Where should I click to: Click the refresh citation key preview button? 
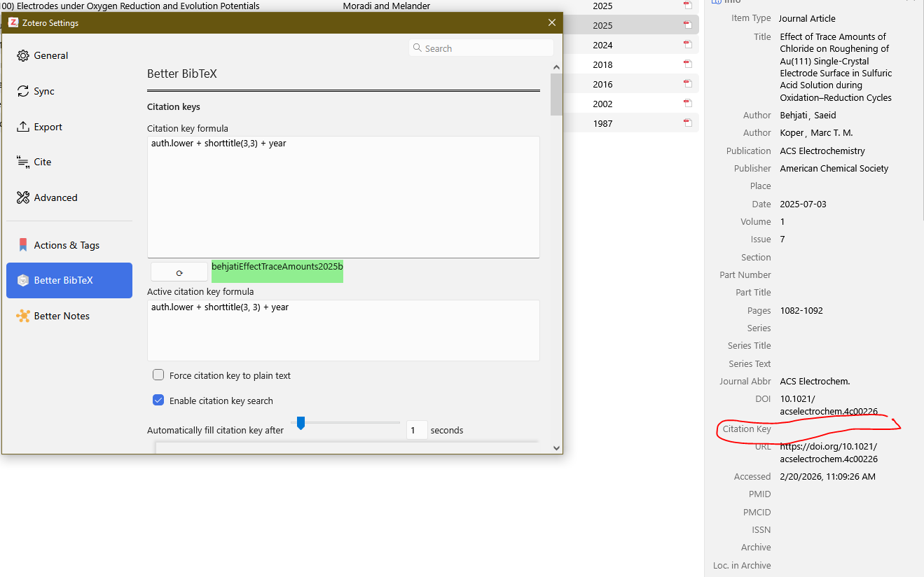click(179, 272)
